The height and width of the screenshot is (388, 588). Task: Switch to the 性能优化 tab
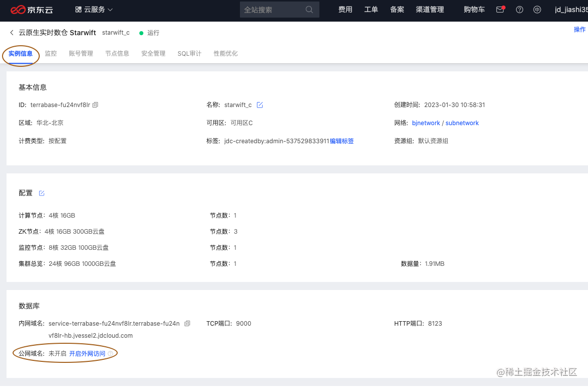[x=226, y=54]
